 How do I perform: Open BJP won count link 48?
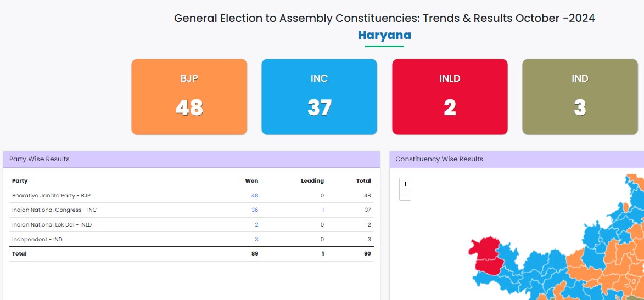255,195
